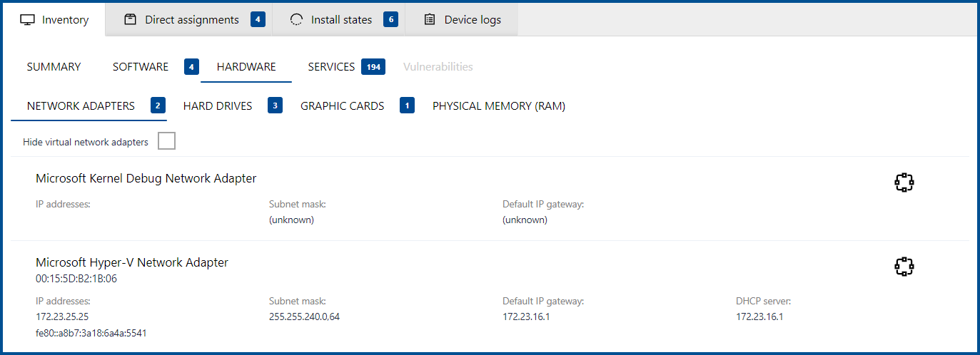Click the network icon for Kernel Debug Adapter
The width and height of the screenshot is (980, 355).
tap(904, 182)
